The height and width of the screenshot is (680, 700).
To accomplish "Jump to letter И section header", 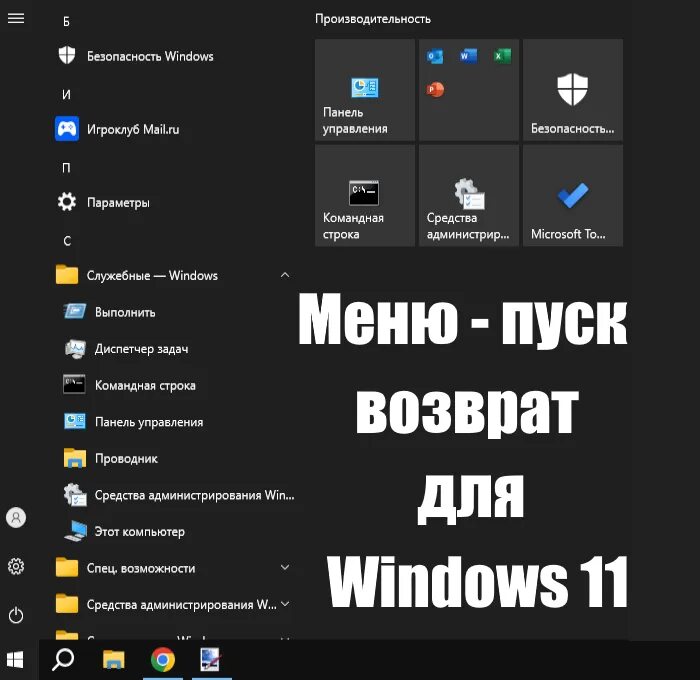I will coord(66,95).
